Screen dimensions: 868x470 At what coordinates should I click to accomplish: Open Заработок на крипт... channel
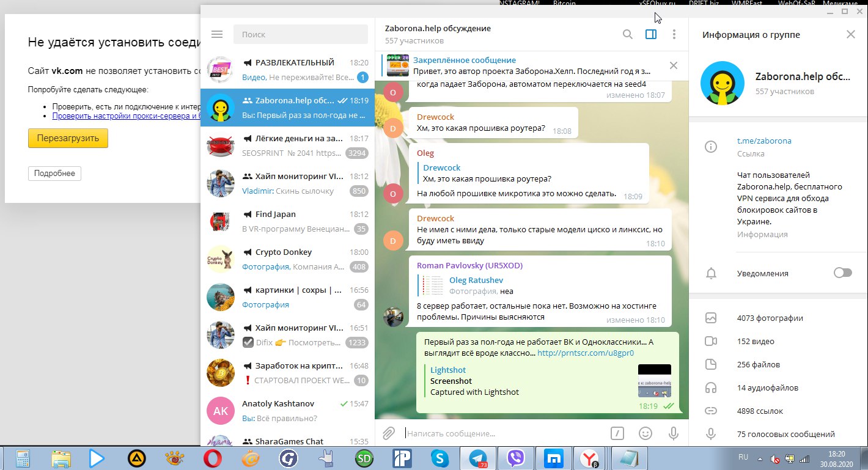pos(287,373)
